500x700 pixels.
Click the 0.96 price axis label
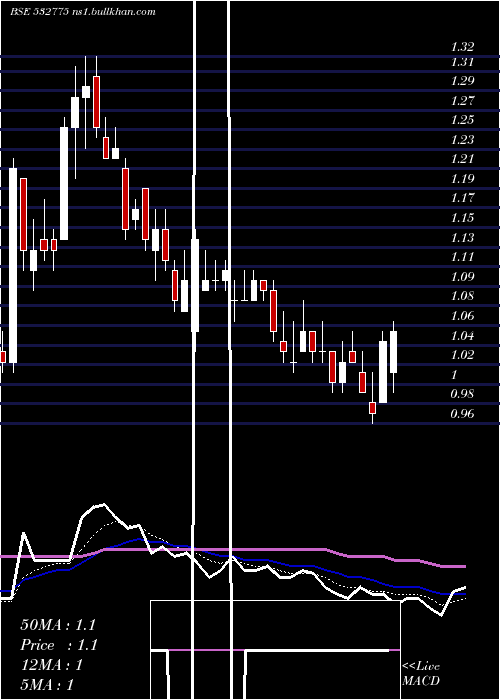462,414
